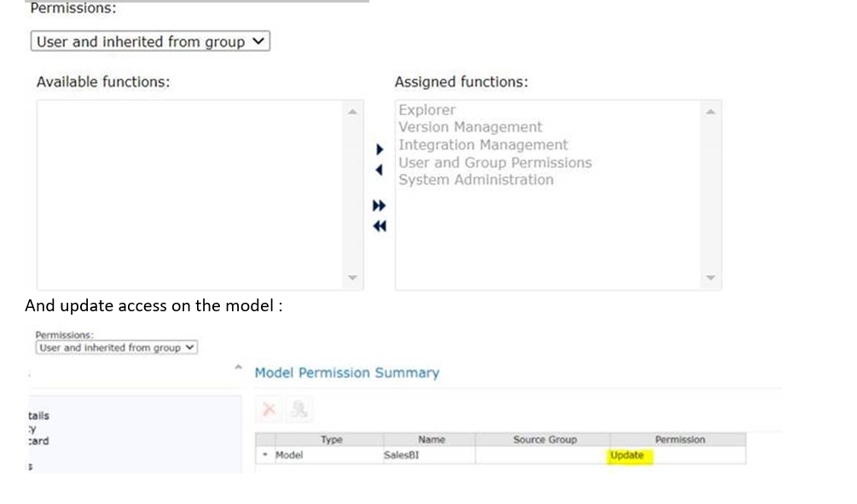Expand the Model row in the permission table
Screen dimensions: 857x504
pyautogui.click(x=265, y=455)
